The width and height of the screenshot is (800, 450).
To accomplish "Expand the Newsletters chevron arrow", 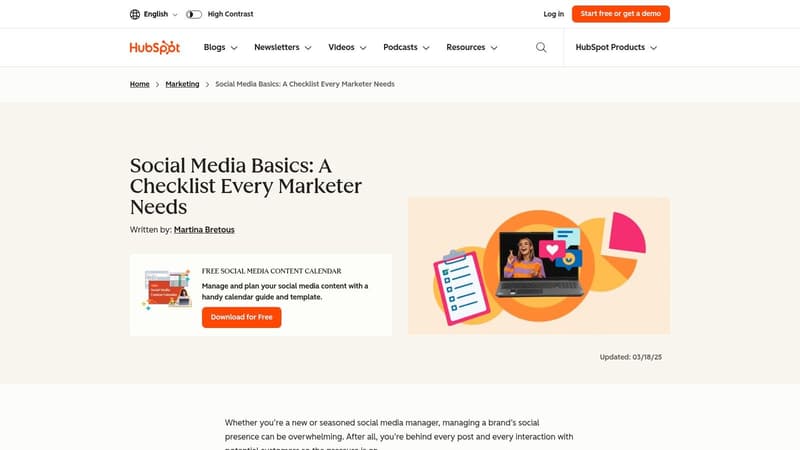I will pyautogui.click(x=308, y=48).
